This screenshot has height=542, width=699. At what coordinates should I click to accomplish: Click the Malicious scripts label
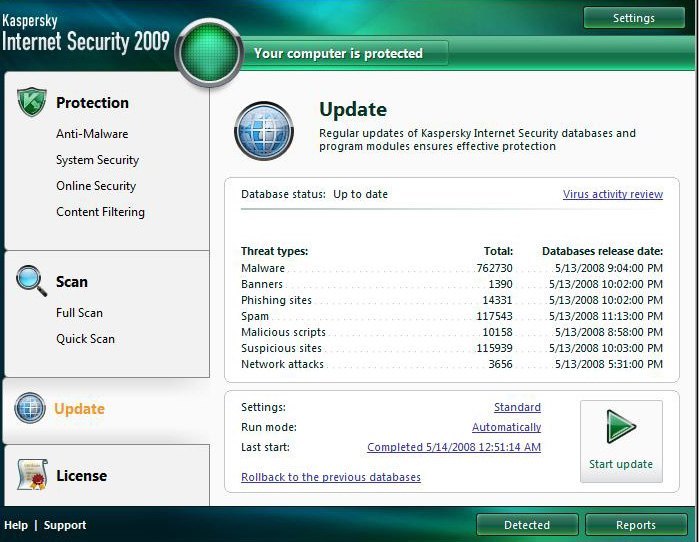(284, 332)
